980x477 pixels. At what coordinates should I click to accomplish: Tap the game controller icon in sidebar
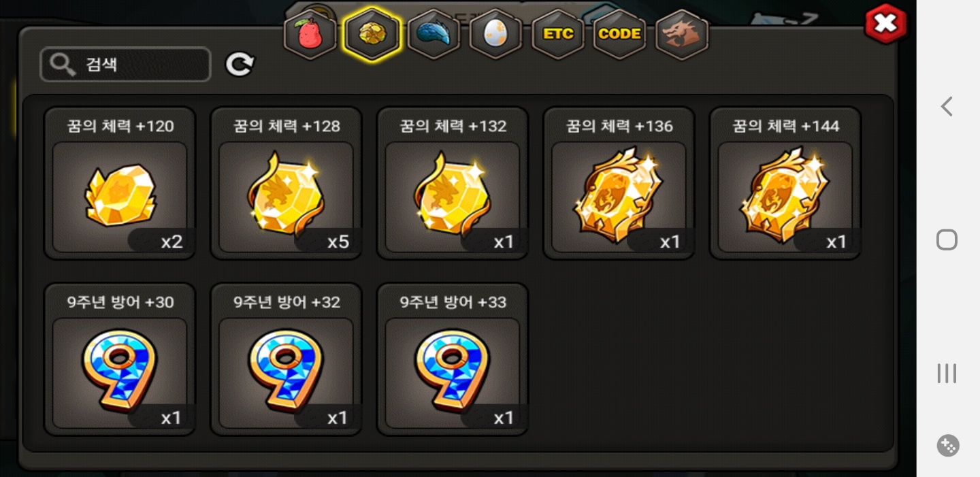click(x=947, y=446)
